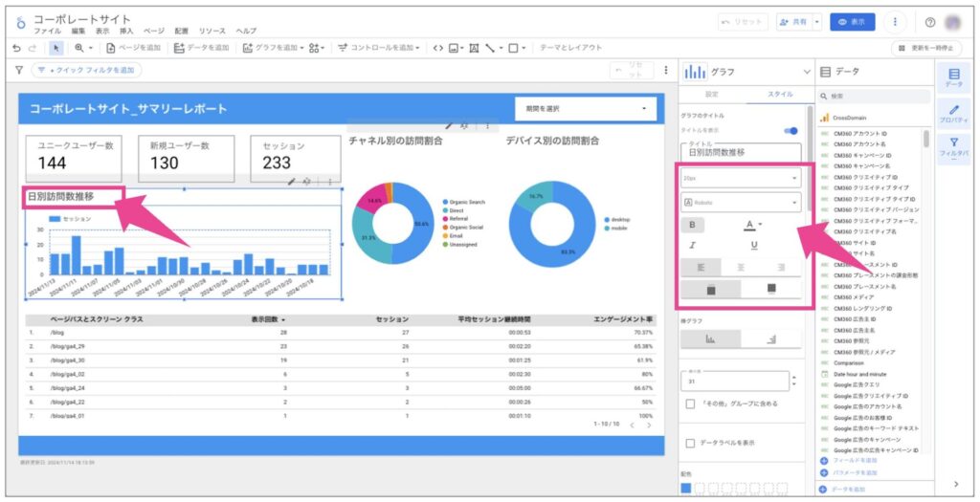Image resolution: width=980 pixels, height=502 pixels.
Task: Open the filter bar three-dot menu
Action: click(666, 71)
